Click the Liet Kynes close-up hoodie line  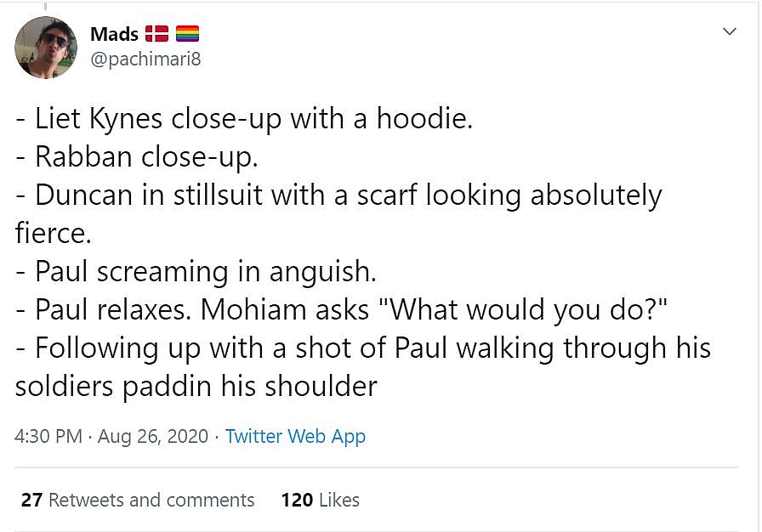click(x=244, y=118)
